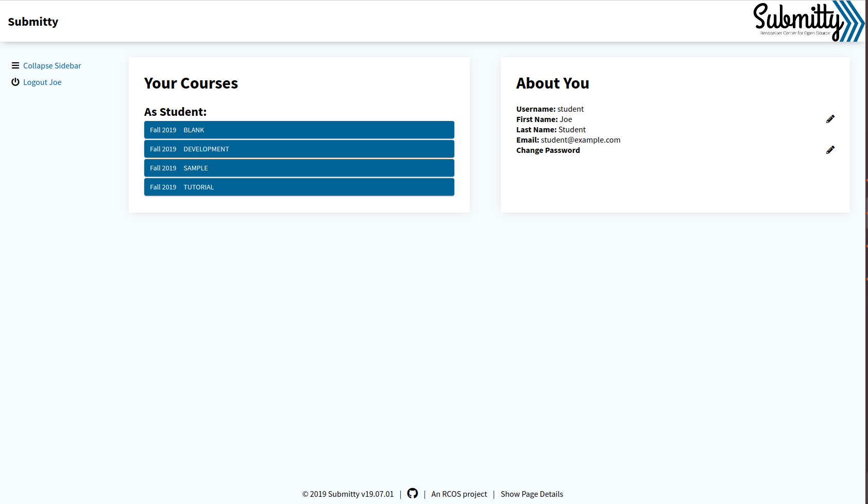
Task: Click the email student@example.com
Action: pyautogui.click(x=581, y=140)
